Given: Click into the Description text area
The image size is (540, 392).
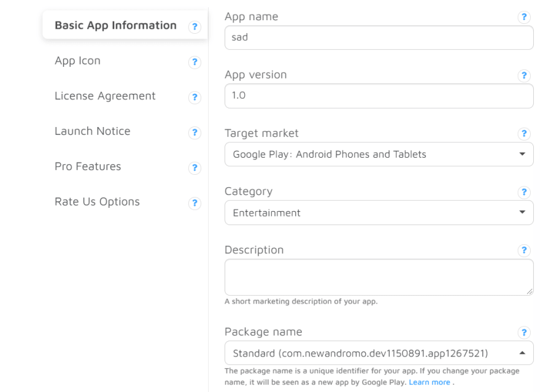Looking at the screenshot, I should [379, 277].
